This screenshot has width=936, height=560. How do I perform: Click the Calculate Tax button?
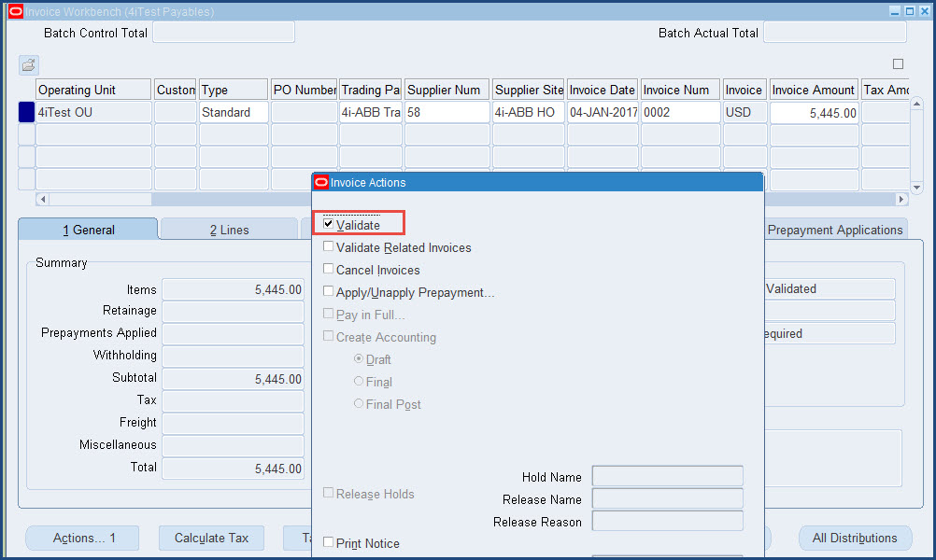[x=210, y=538]
